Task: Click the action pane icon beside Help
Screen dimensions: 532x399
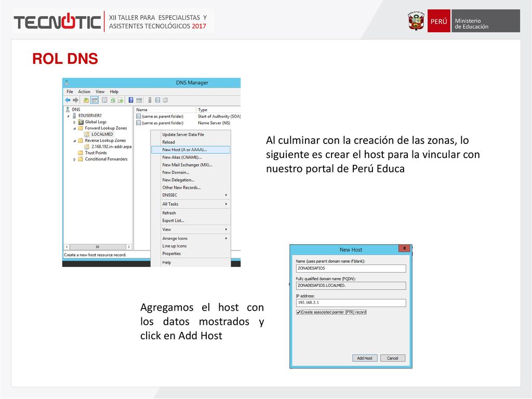Action: click(139, 100)
